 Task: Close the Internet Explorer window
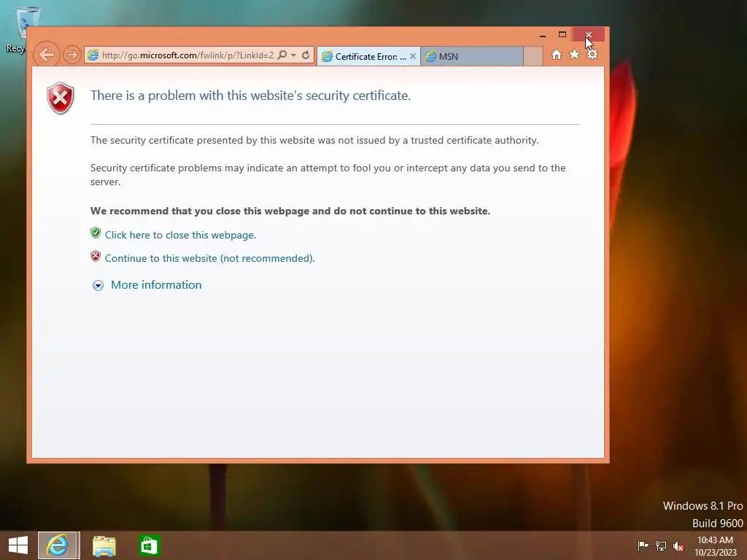[589, 35]
